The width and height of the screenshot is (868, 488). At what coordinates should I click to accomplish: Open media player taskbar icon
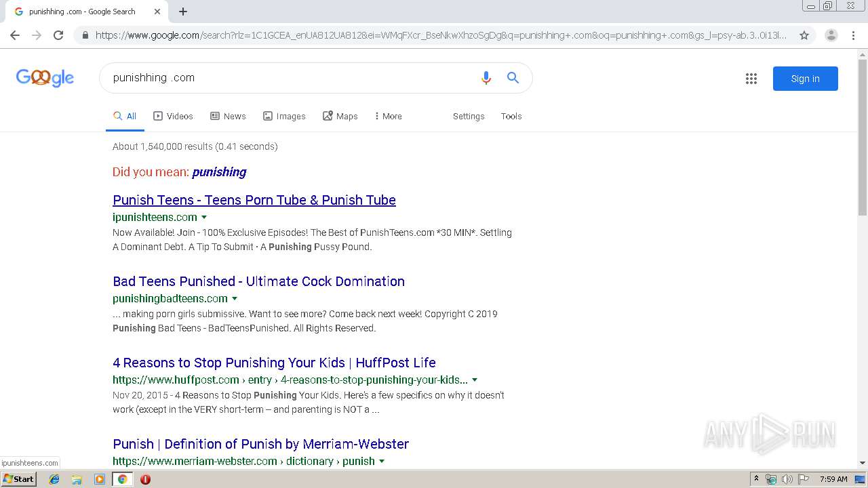click(100, 479)
